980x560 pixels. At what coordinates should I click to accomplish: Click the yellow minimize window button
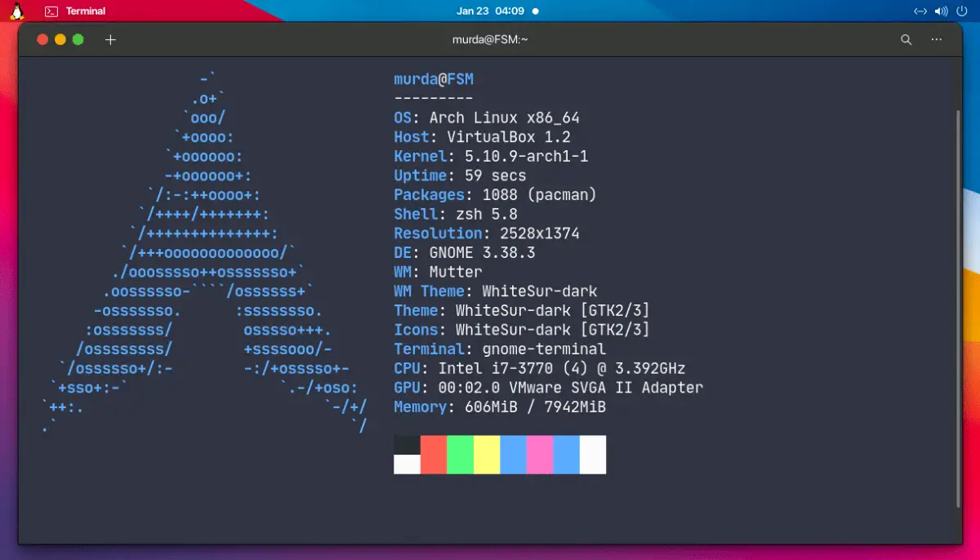pos(60,39)
